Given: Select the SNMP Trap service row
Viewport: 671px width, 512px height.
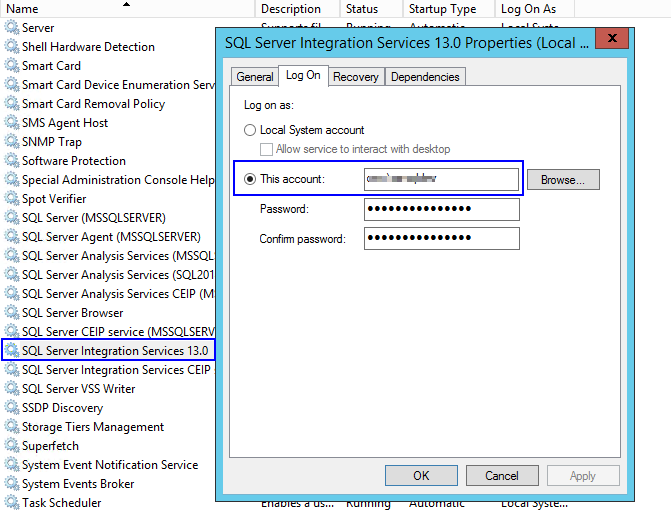Looking at the screenshot, I should 109,142.
